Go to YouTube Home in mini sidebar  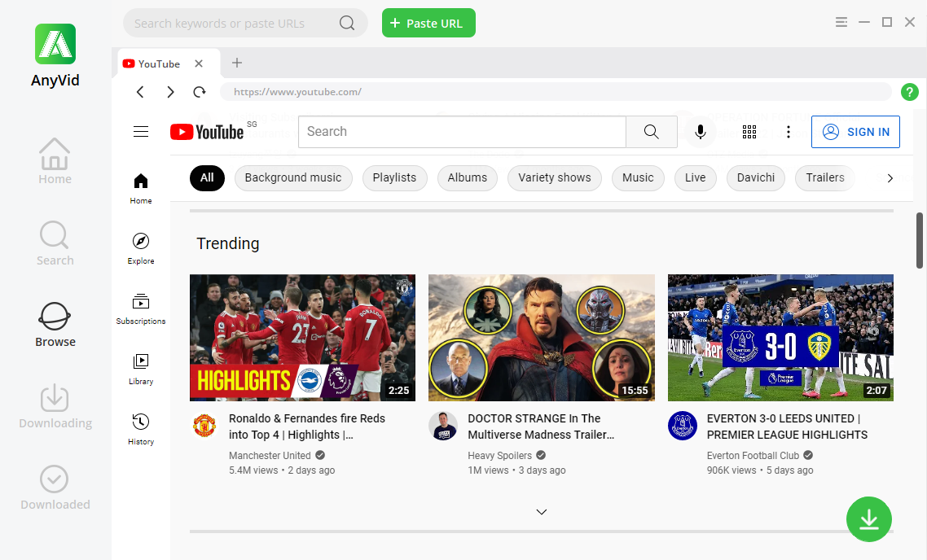(x=141, y=189)
